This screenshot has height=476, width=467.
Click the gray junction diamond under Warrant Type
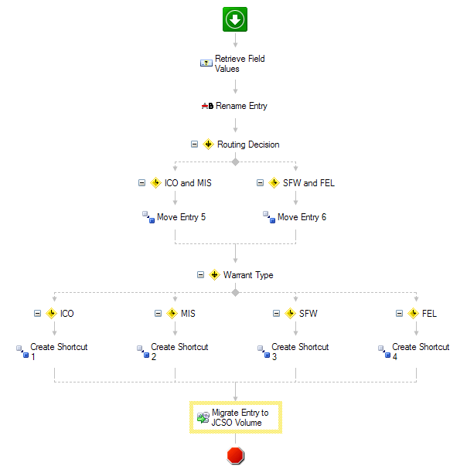pos(235,293)
